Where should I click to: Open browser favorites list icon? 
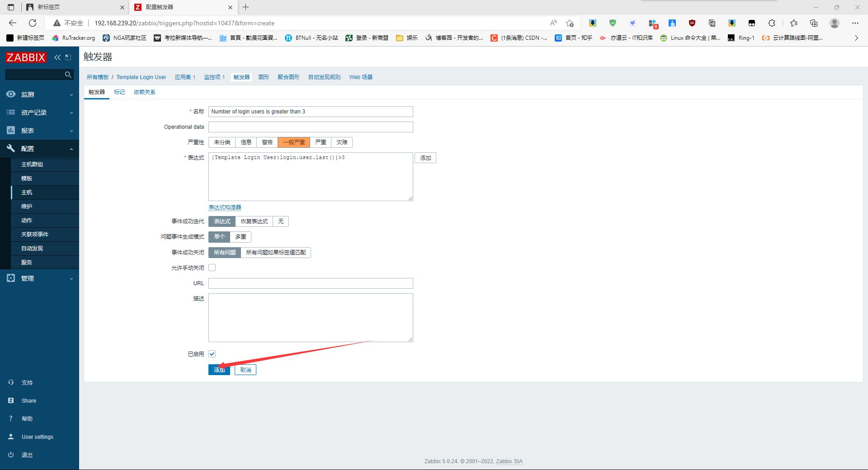[x=794, y=23]
